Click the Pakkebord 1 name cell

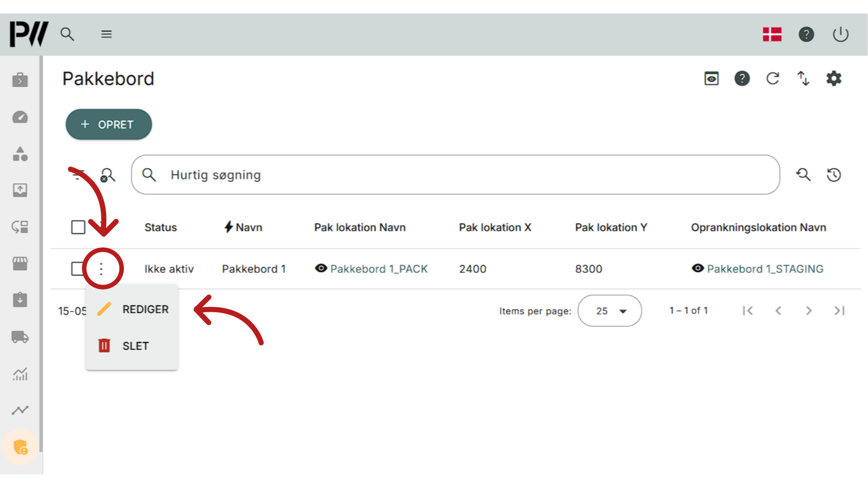click(254, 269)
